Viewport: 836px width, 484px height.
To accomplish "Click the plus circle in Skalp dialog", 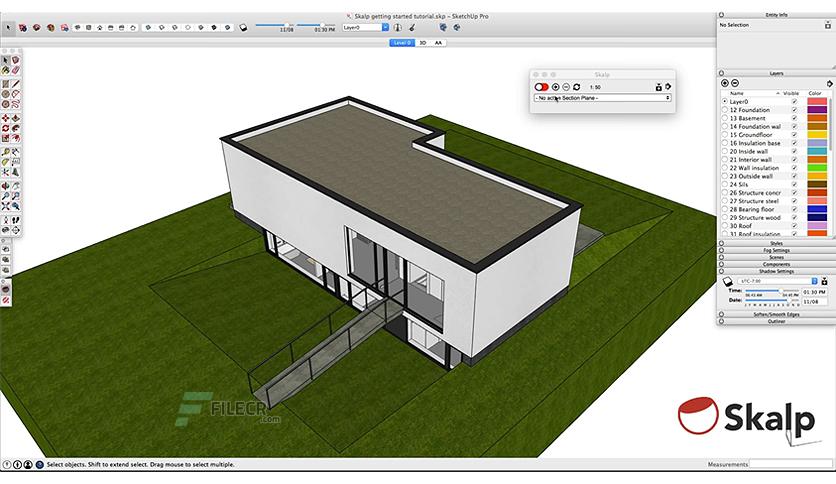I will pos(556,87).
